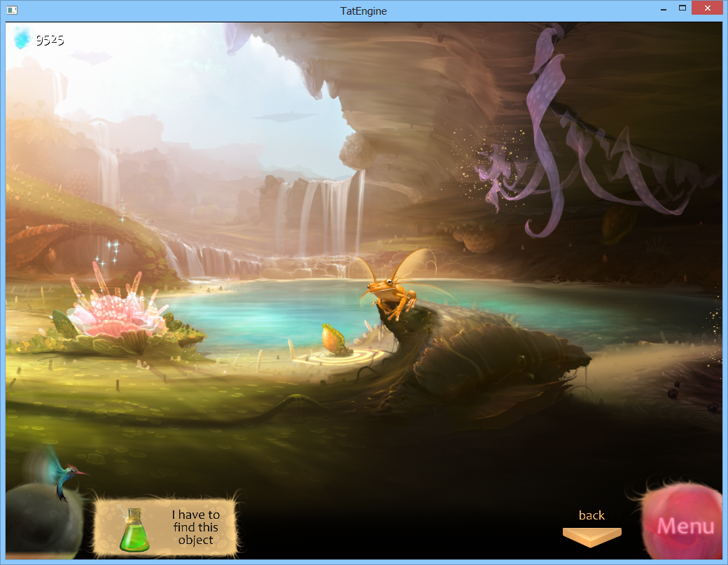The image size is (728, 565).
Task: Pick the green bud on spiral pad
Action: click(x=331, y=340)
